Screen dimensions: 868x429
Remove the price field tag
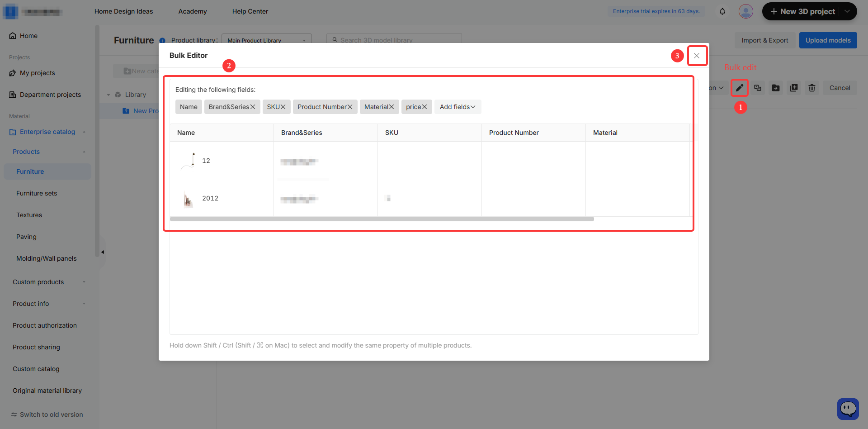click(425, 107)
